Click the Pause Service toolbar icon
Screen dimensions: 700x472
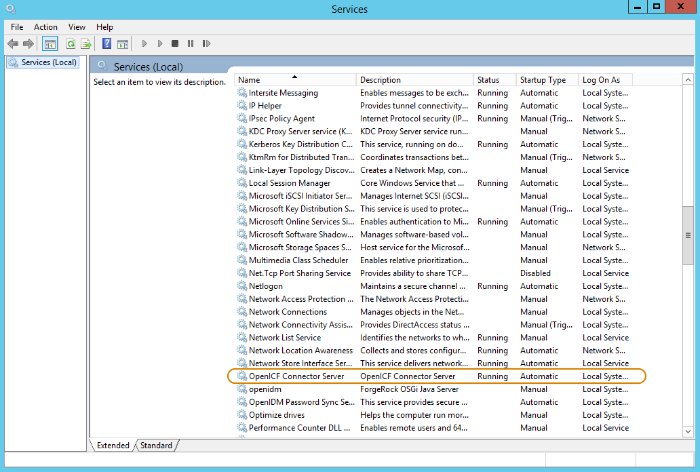pos(191,44)
